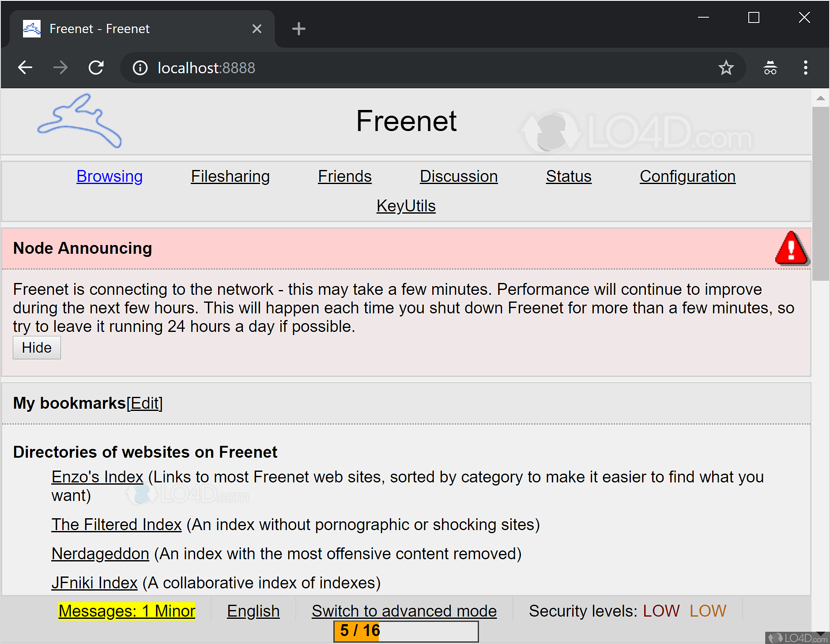Reload the localhost page

(x=96, y=68)
